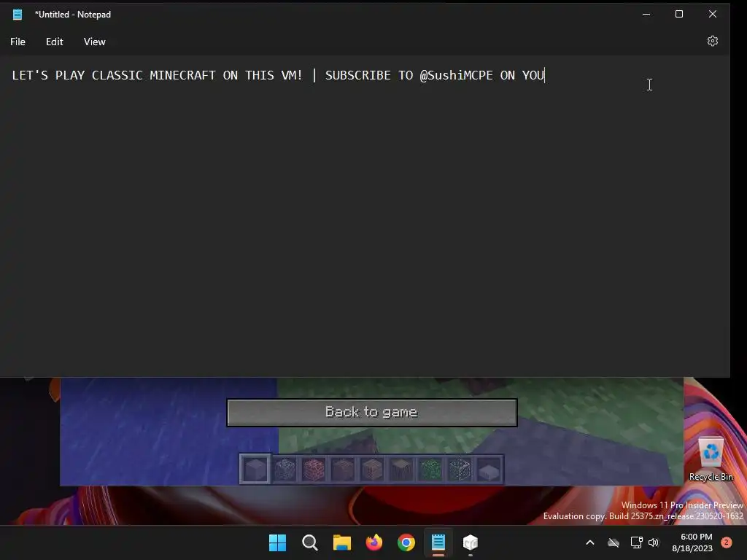Click the text @SushiMCPE in Notepad

tap(456, 76)
